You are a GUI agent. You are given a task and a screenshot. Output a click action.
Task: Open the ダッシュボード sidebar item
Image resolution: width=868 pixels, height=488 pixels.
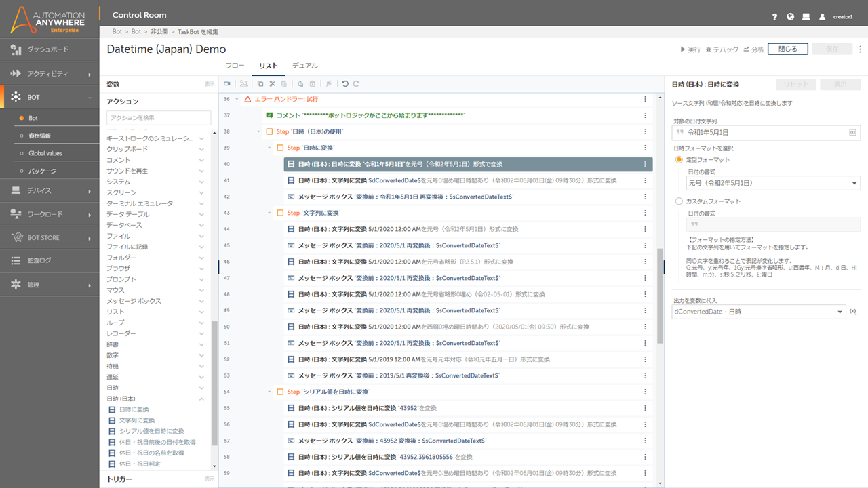50,49
